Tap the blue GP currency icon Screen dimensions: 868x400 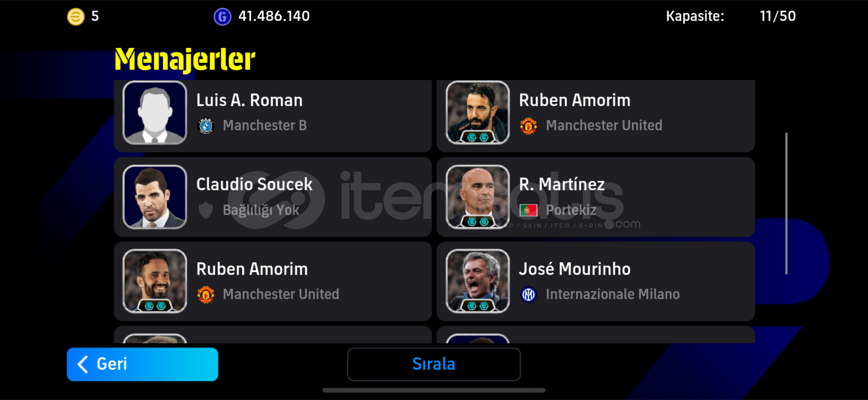pyautogui.click(x=222, y=17)
